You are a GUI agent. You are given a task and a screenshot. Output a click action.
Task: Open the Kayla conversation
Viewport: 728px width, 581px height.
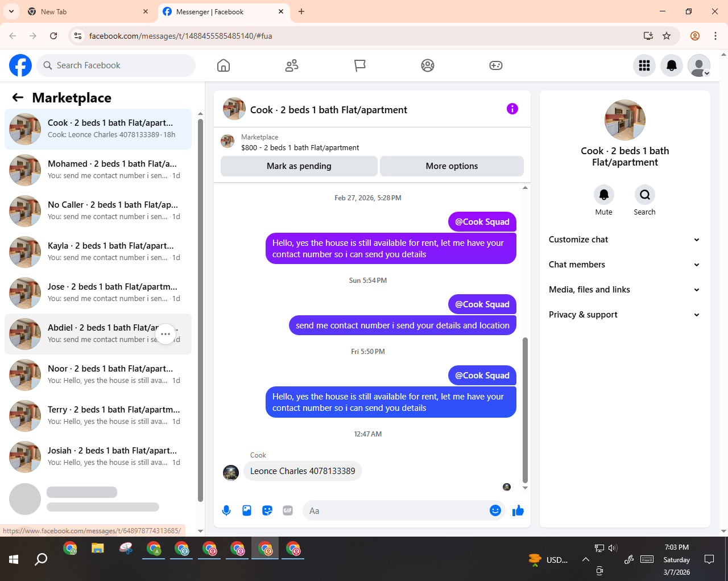[98, 252]
